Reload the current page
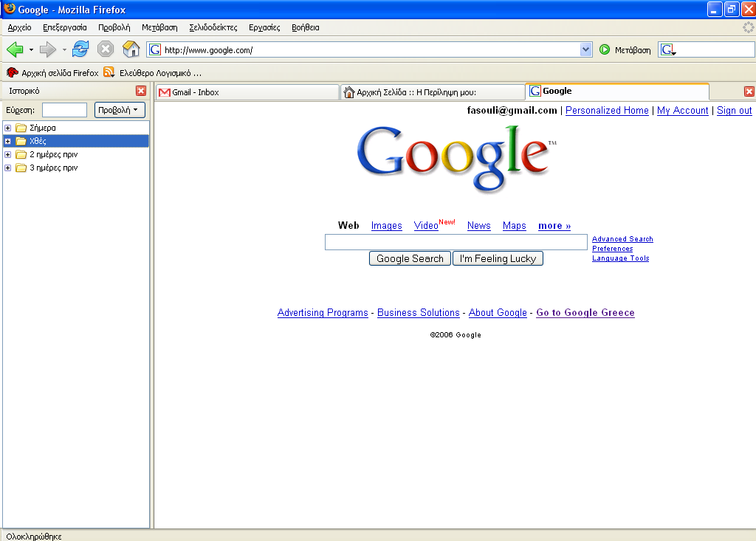The width and height of the screenshot is (756, 541). coord(80,49)
